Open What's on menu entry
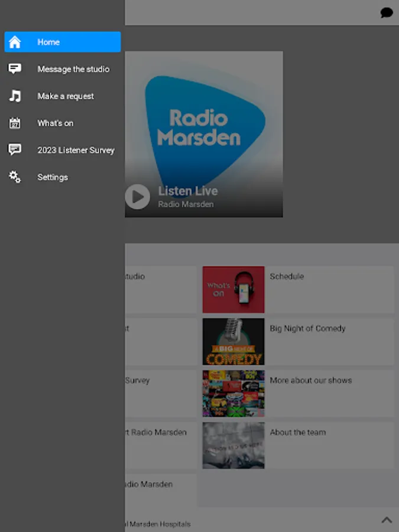 tap(63, 123)
